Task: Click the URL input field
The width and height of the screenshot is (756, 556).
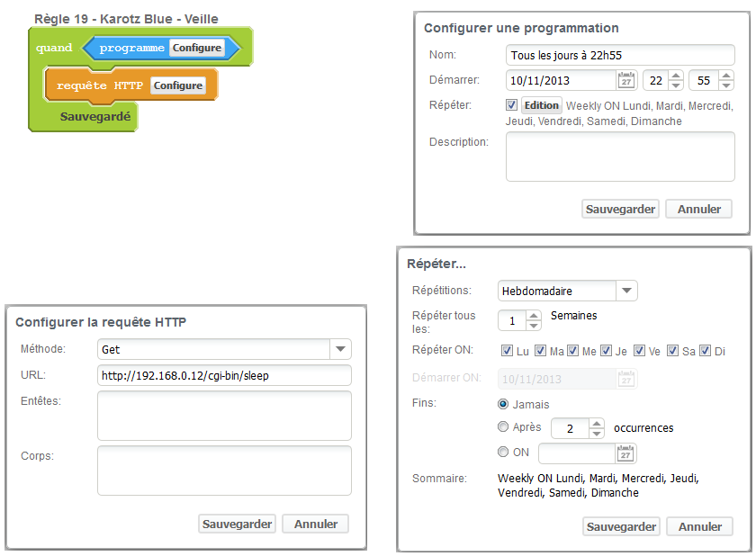Action: click(224, 375)
